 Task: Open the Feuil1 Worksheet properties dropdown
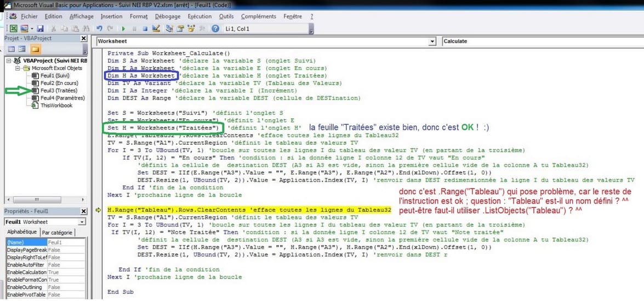pos(82,222)
